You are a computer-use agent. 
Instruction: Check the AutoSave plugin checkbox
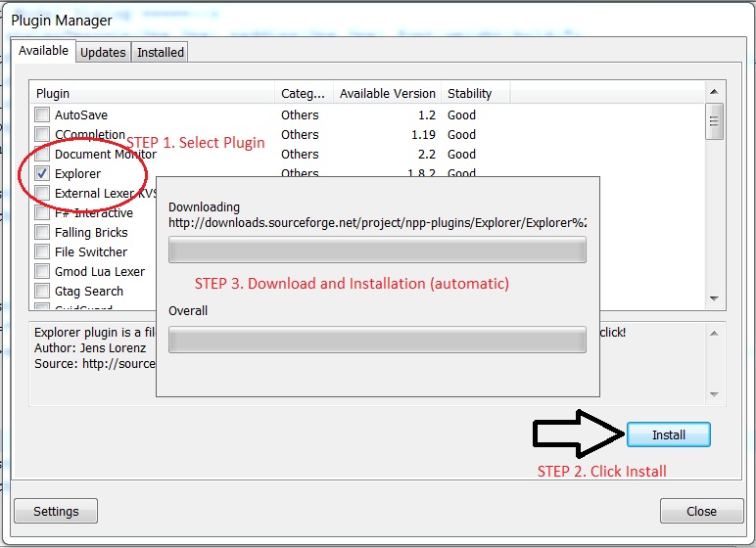click(x=42, y=114)
